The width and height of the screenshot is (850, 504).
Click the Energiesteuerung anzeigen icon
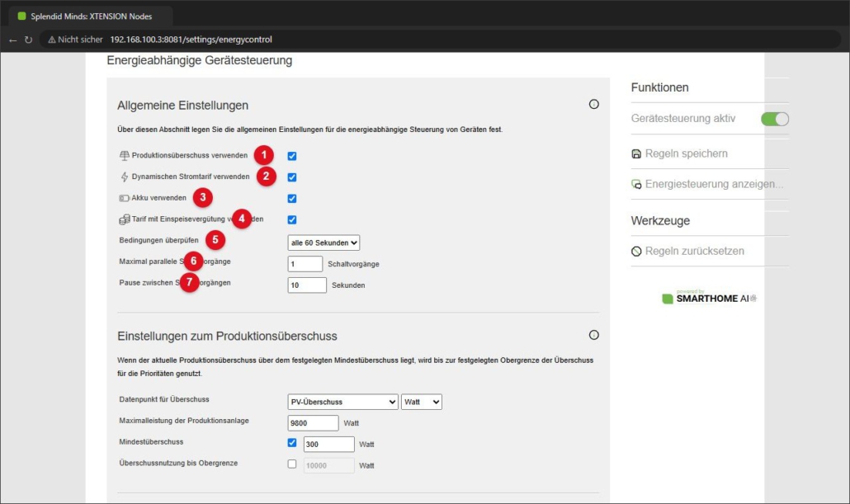pyautogui.click(x=636, y=184)
